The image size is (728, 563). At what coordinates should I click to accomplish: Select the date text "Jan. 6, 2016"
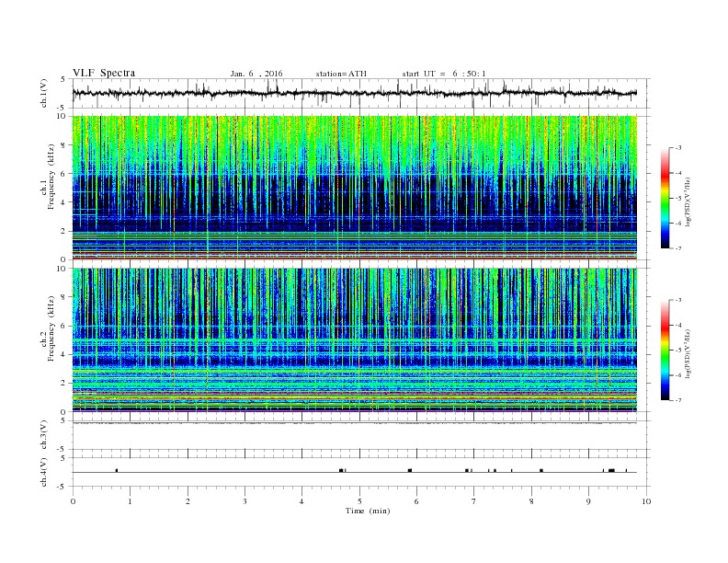click(x=256, y=74)
